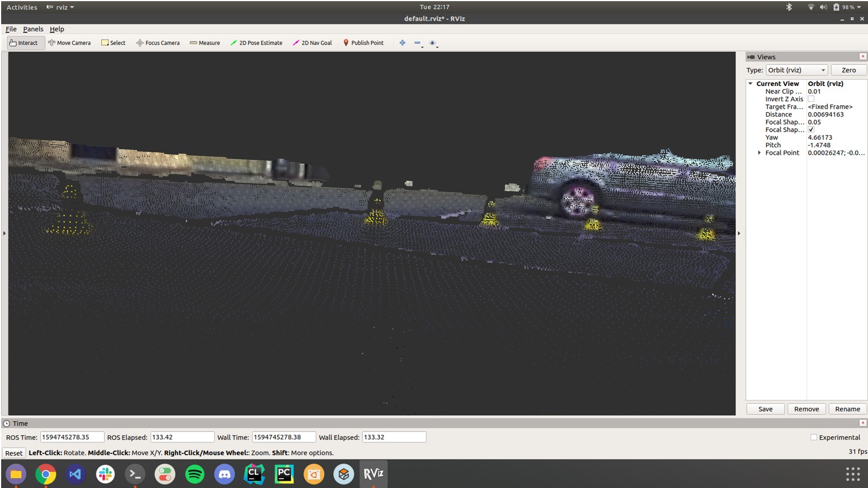
Task: Click the RViz dock icon
Action: pos(373,474)
